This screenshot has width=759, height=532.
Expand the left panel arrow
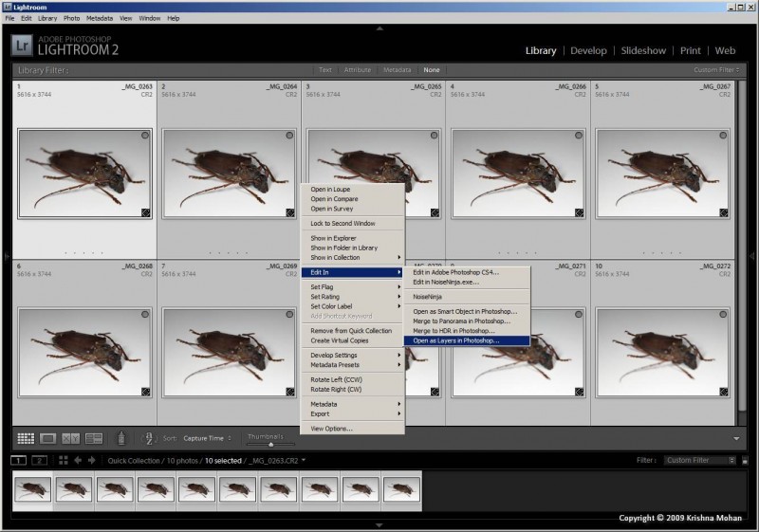7,256
